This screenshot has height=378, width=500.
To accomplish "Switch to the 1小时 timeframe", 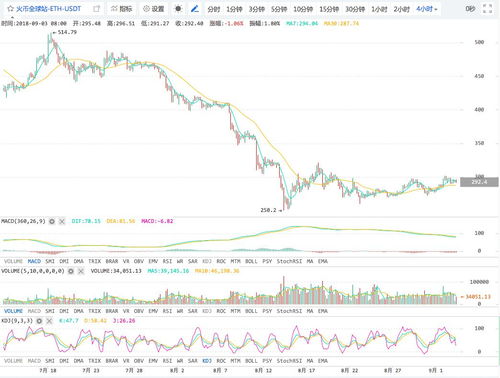I will (x=379, y=9).
